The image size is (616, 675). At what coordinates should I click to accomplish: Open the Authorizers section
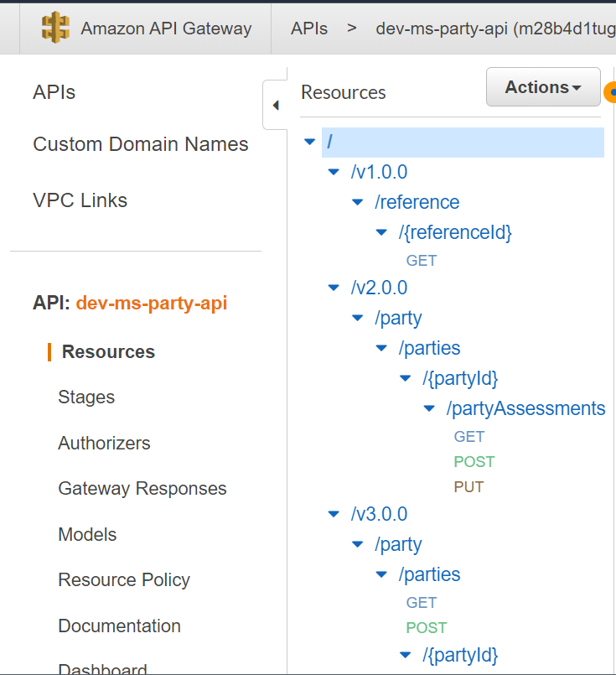coord(104,443)
